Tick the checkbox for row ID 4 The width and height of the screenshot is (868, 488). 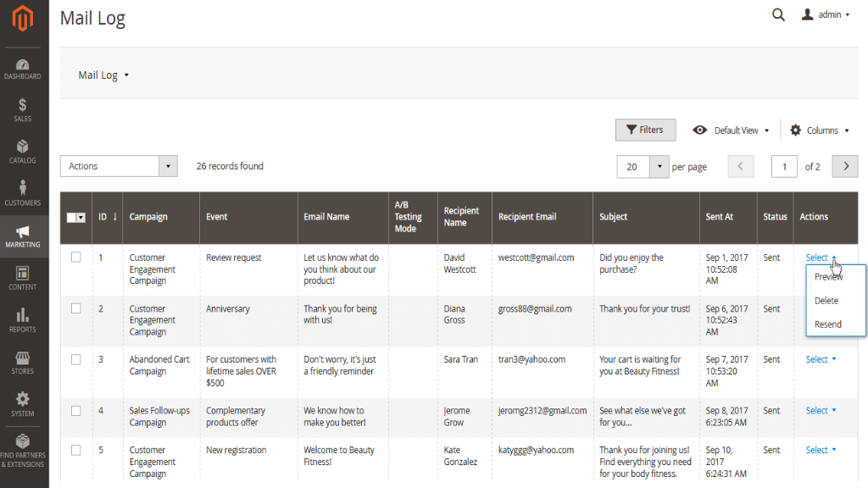pos(75,411)
